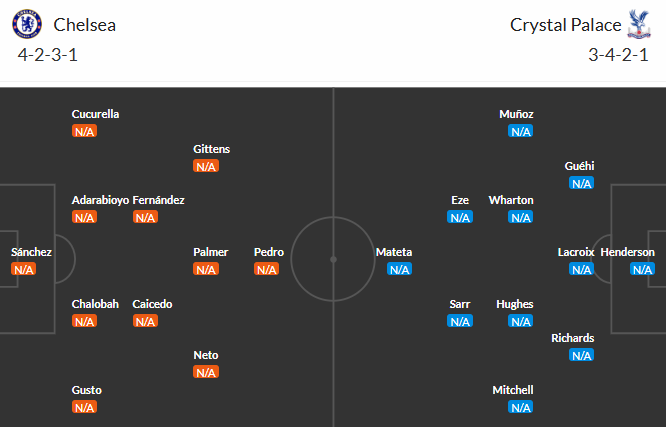
Task: Select Caicedo in Chelsea midfield
Action: [x=150, y=304]
